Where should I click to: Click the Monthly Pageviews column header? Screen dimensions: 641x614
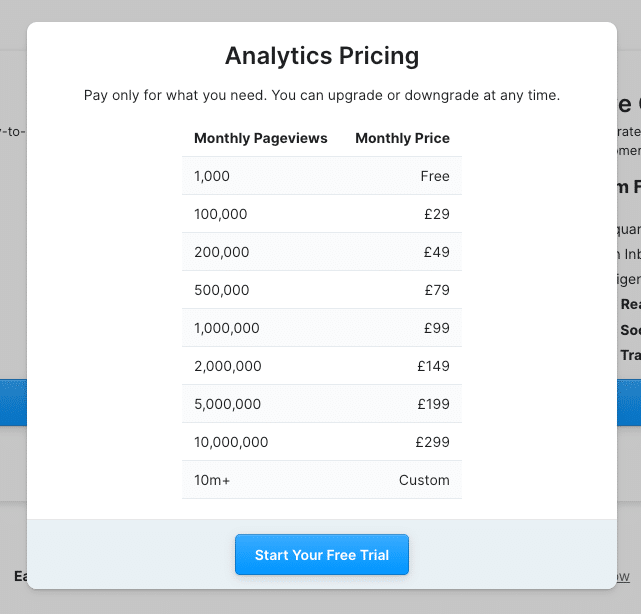tap(260, 138)
